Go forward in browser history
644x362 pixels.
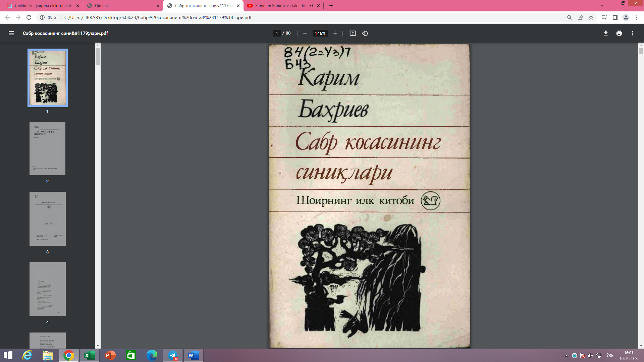pyautogui.click(x=18, y=17)
